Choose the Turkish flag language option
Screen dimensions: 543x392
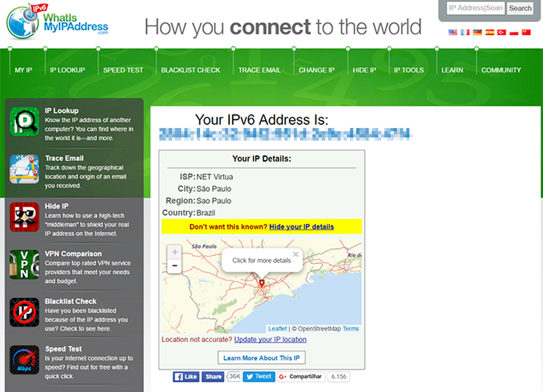point(502,32)
